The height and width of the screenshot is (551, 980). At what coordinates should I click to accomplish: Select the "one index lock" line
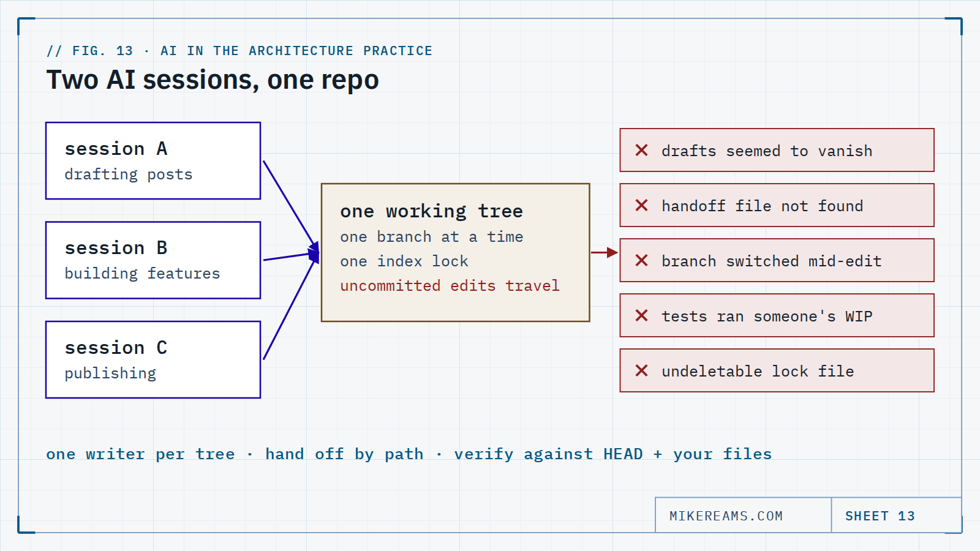click(x=404, y=261)
